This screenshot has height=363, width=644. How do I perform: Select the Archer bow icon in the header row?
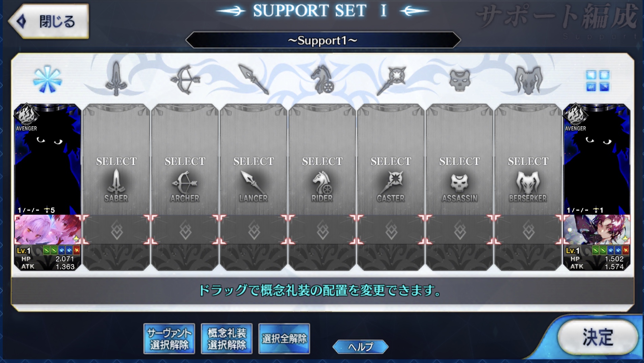[185, 80]
